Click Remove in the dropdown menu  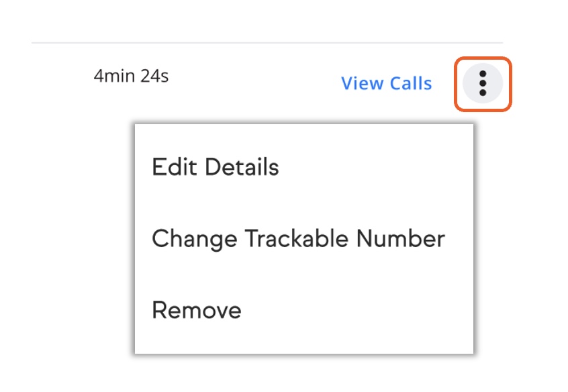click(x=196, y=310)
